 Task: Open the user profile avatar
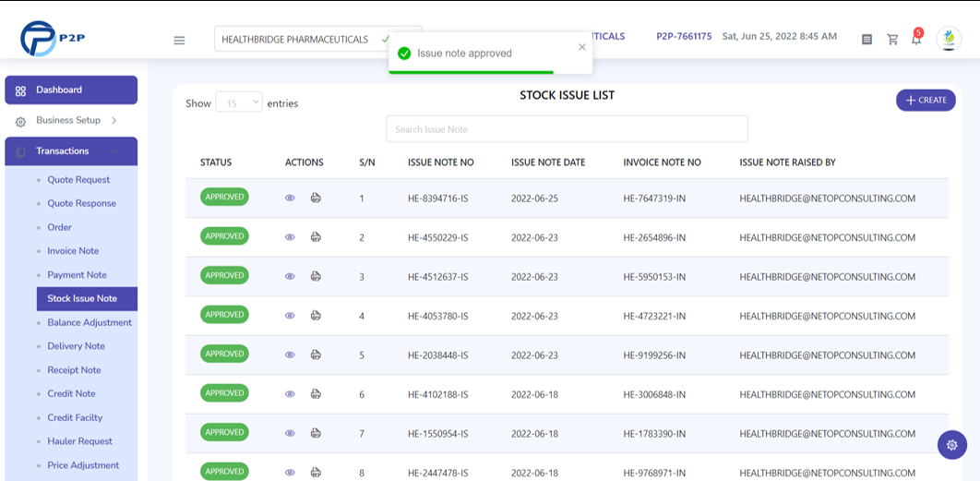(x=949, y=39)
